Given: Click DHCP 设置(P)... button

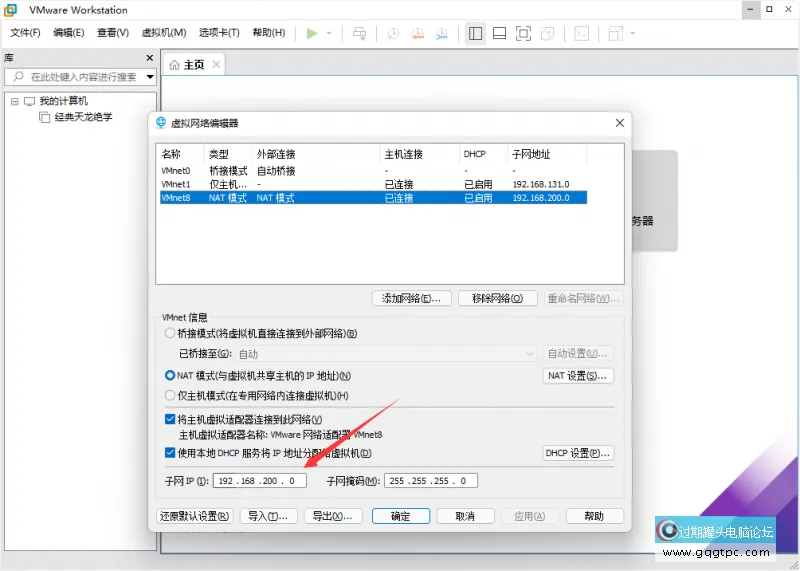Looking at the screenshot, I should (x=578, y=453).
